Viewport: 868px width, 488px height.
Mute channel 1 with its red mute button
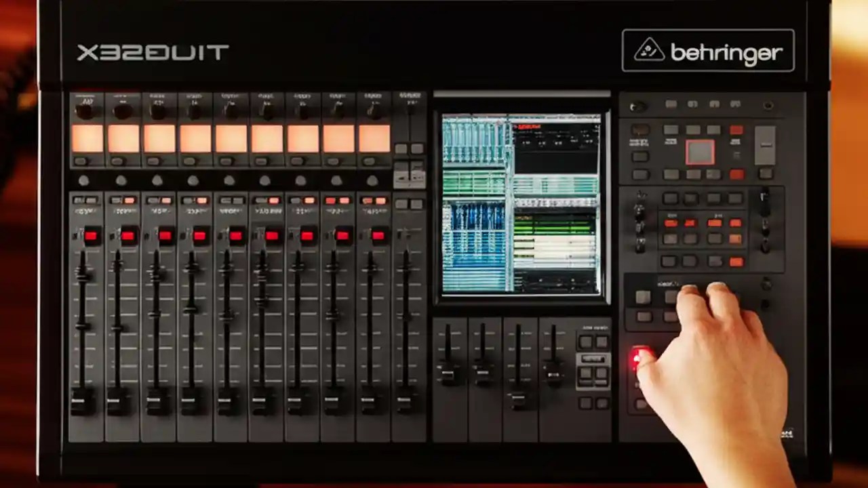click(91, 235)
